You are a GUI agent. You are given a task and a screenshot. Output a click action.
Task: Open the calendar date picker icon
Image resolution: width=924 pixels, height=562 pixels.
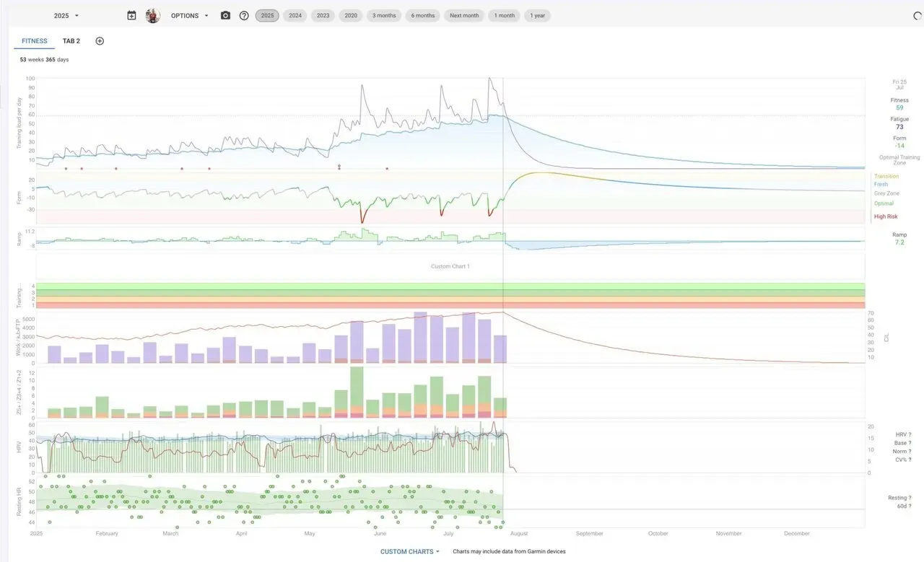point(131,15)
